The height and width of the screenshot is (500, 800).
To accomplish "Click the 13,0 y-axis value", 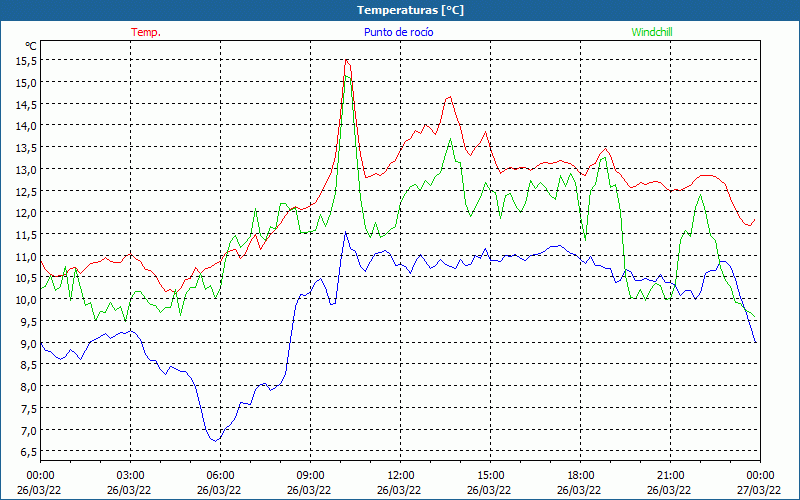I will pyautogui.click(x=27, y=169).
